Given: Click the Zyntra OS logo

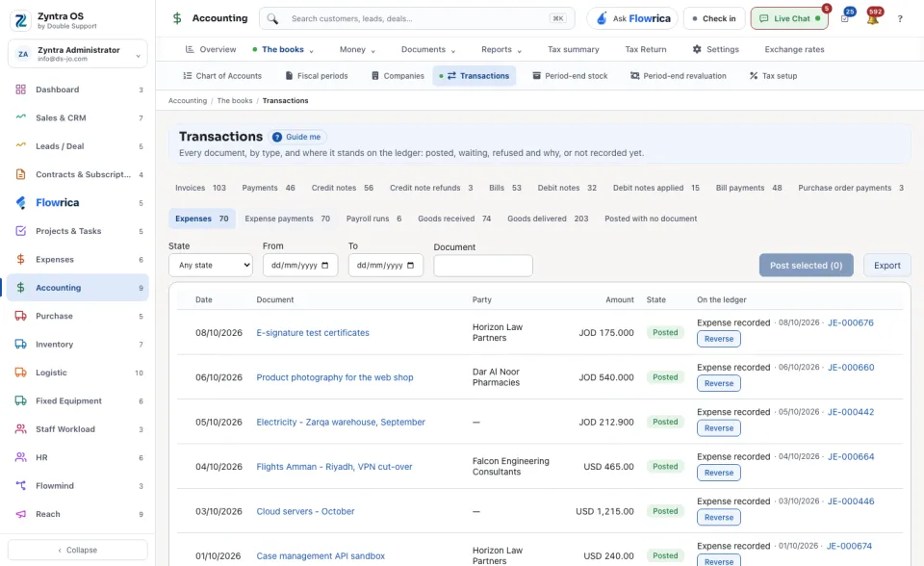Looking at the screenshot, I should [x=20, y=20].
